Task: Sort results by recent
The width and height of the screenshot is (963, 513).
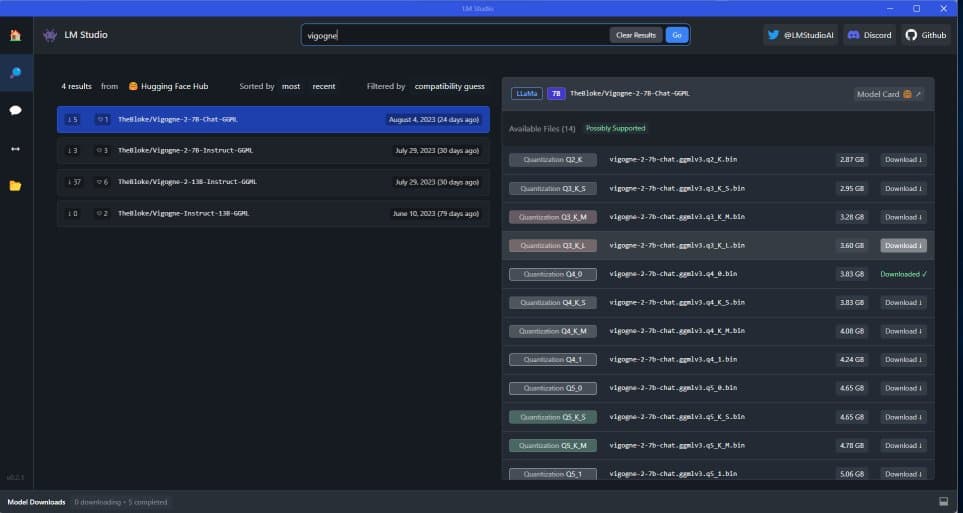Action: point(324,87)
